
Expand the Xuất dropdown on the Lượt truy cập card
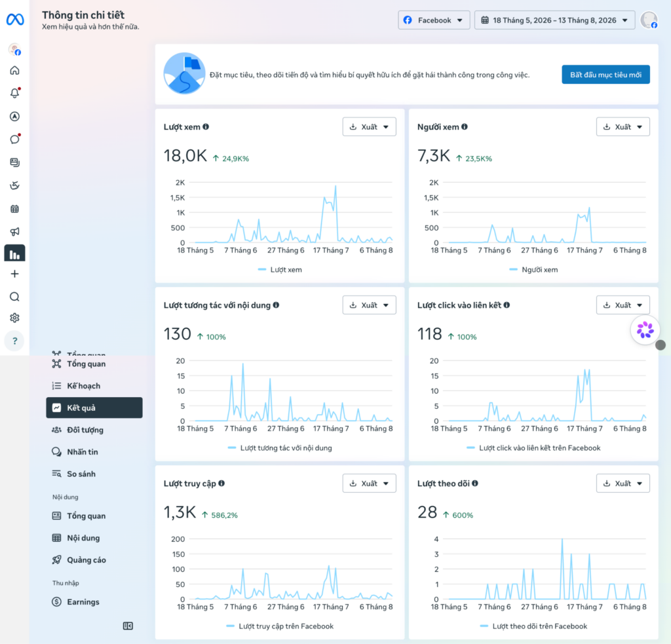369,483
